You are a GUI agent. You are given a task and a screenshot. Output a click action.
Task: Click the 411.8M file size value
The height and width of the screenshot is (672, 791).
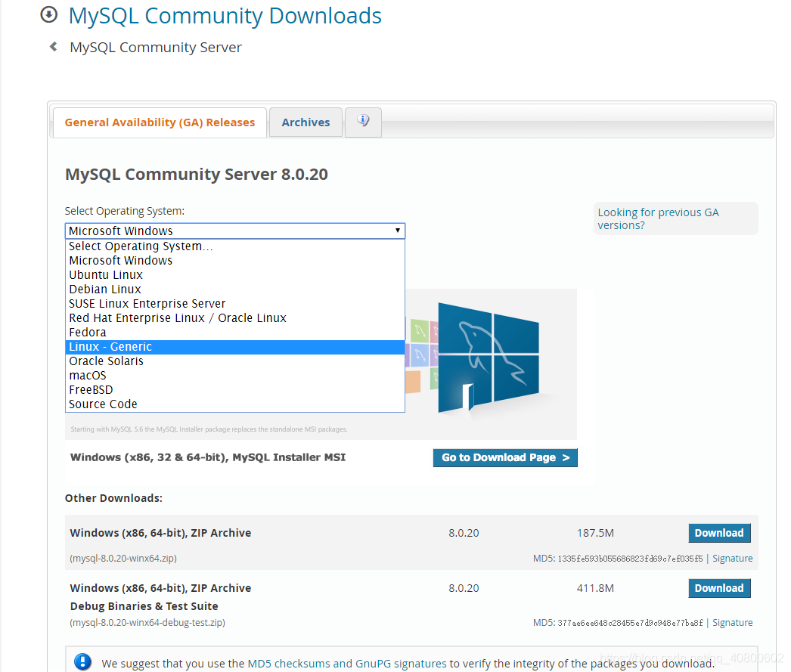[595, 588]
